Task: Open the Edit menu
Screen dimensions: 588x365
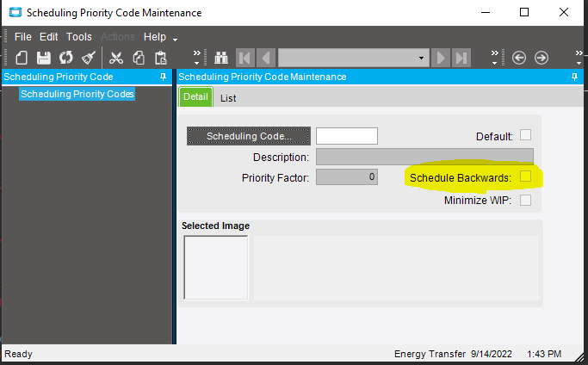Action: 49,37
